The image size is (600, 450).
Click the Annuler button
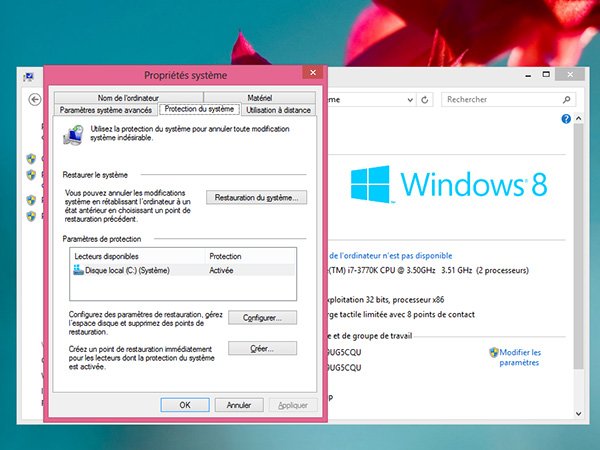(239, 405)
